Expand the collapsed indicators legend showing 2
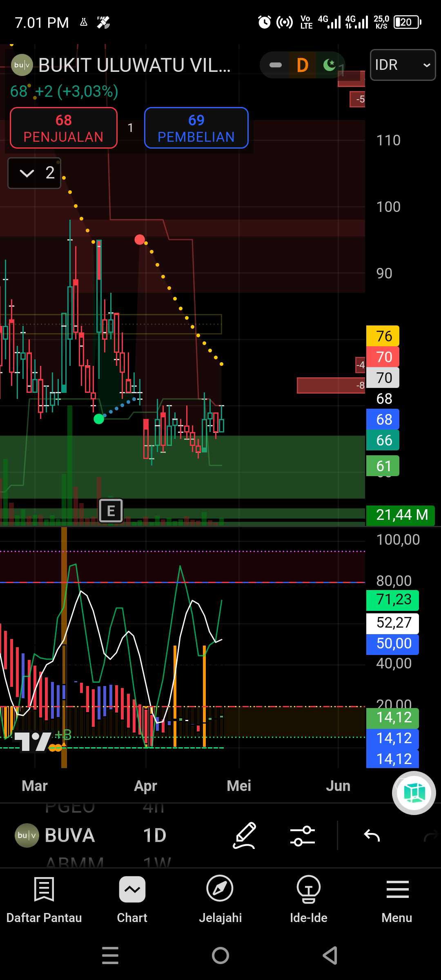Viewport: 441px width, 980px height. (x=34, y=173)
